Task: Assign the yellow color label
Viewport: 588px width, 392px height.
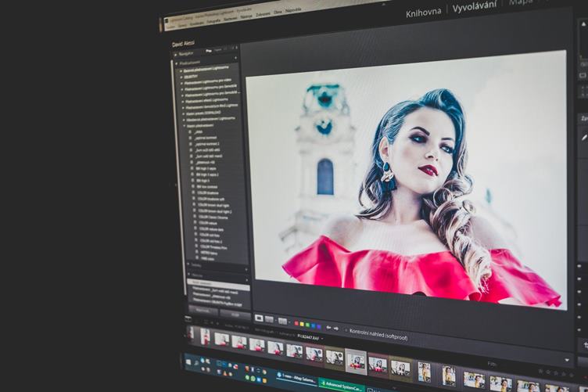Action: pos(302,324)
